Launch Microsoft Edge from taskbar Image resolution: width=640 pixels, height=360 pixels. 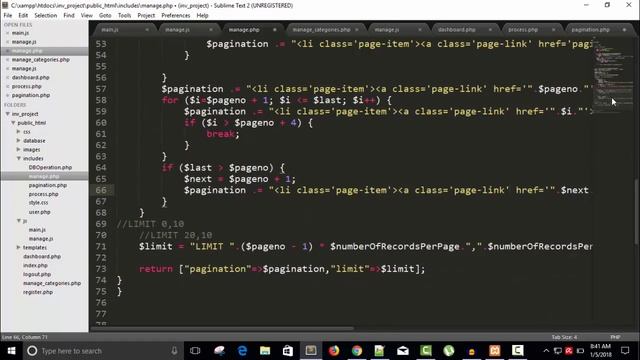point(242,351)
